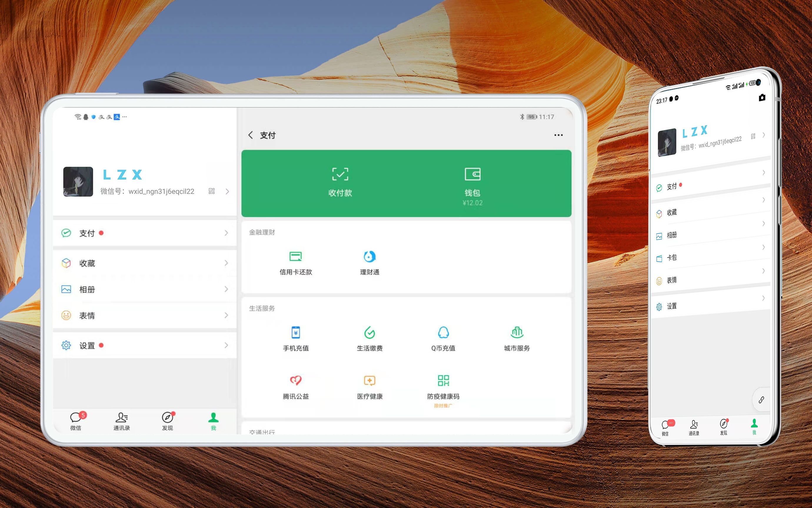
Task: Open 生活缴费 on tablet
Action: point(370,339)
